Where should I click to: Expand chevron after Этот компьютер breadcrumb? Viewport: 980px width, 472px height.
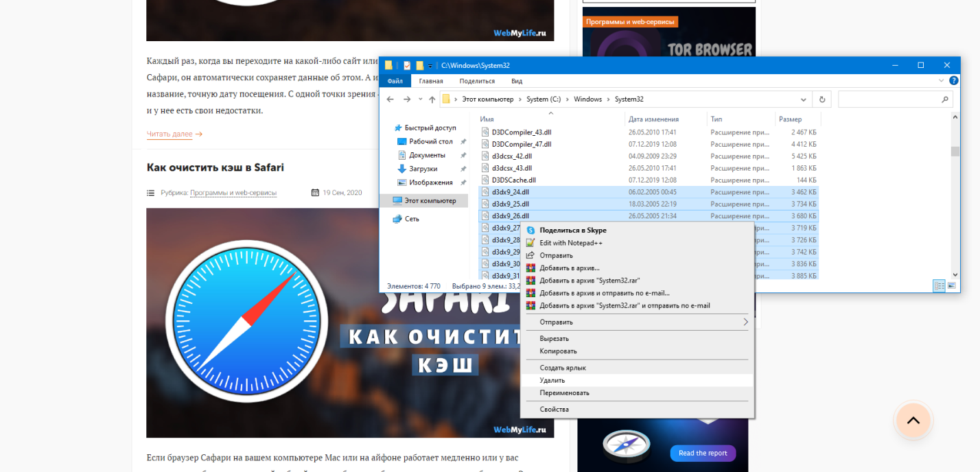[x=520, y=99]
